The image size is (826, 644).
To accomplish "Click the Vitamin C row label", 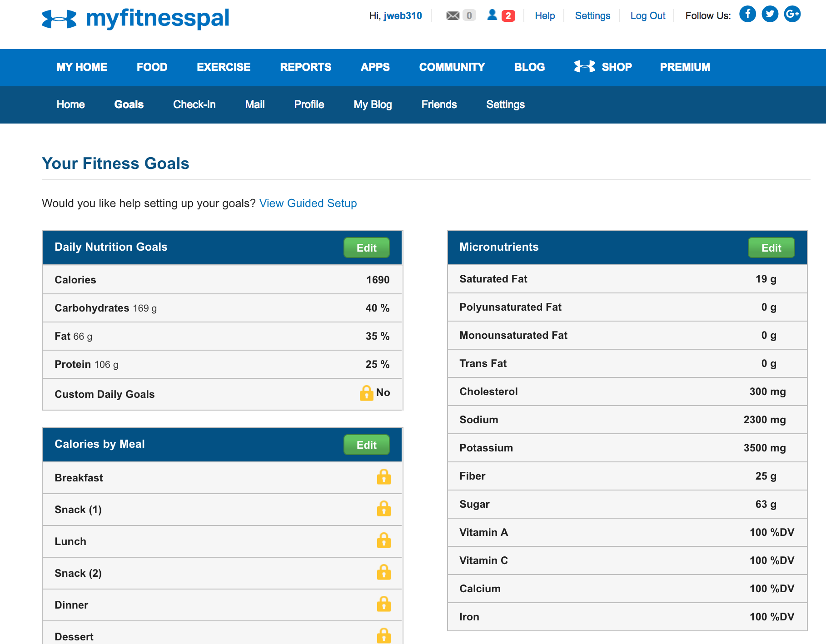I will (x=484, y=560).
